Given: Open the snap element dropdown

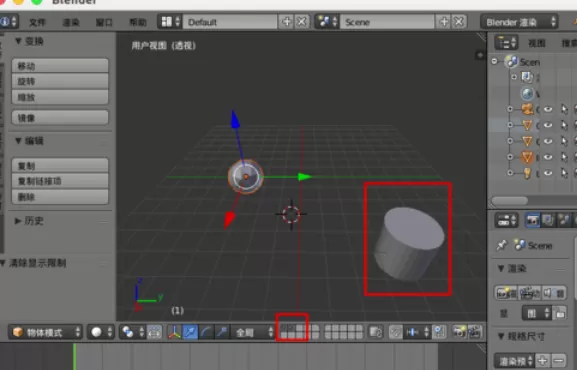Looking at the screenshot, I should pyautogui.click(x=416, y=332).
